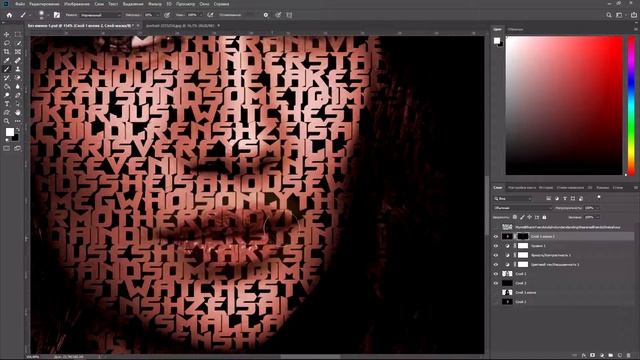Select the Healing Brush tool
The height and width of the screenshot is (360, 640).
18,60
